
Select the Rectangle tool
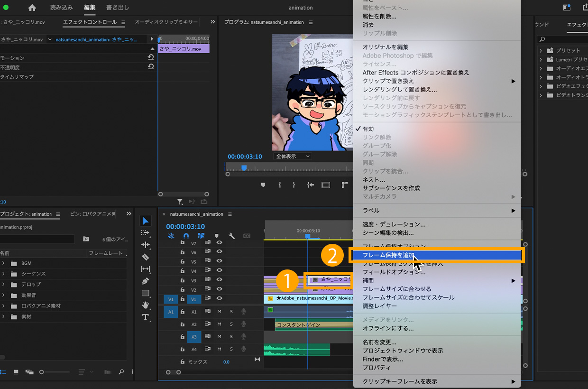(146, 293)
